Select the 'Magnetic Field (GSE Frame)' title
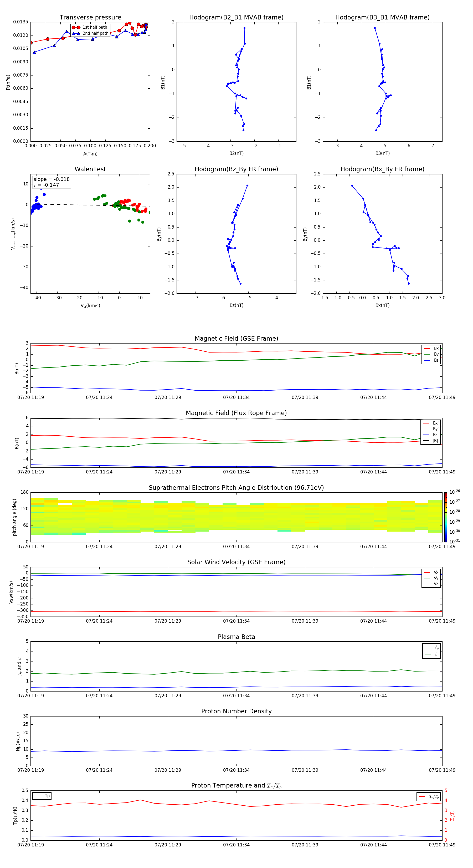The height and width of the screenshot is (868, 473). pyautogui.click(x=236, y=339)
